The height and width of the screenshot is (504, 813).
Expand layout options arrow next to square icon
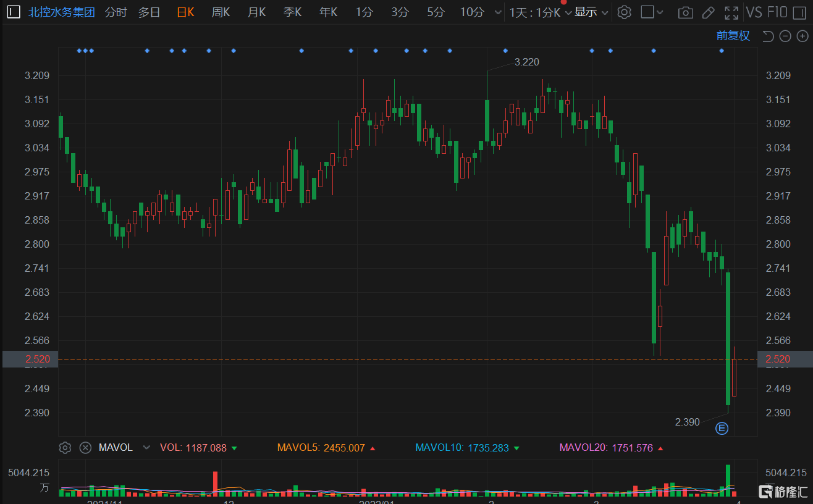click(660, 12)
